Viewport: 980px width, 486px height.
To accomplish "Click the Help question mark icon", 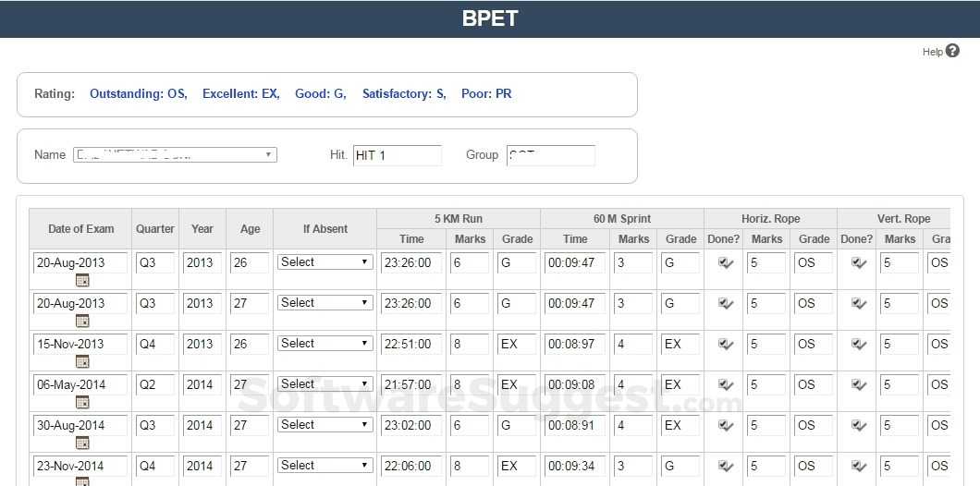I will click(x=952, y=51).
